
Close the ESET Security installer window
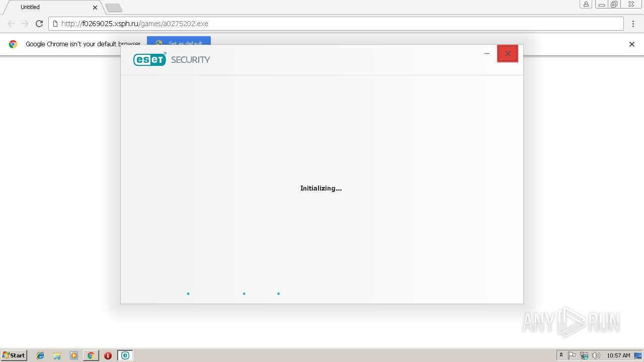pos(508,53)
